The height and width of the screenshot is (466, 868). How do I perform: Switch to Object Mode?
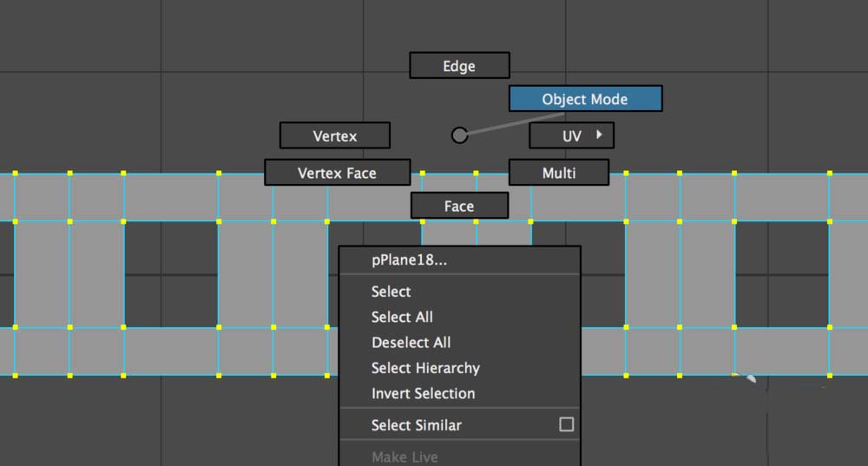585,99
